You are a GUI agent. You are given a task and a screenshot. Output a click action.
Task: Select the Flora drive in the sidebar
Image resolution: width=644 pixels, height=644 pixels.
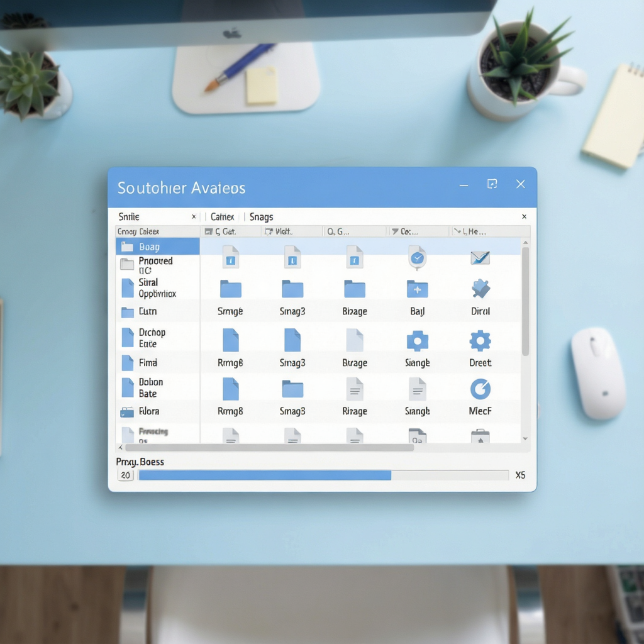[158, 411]
